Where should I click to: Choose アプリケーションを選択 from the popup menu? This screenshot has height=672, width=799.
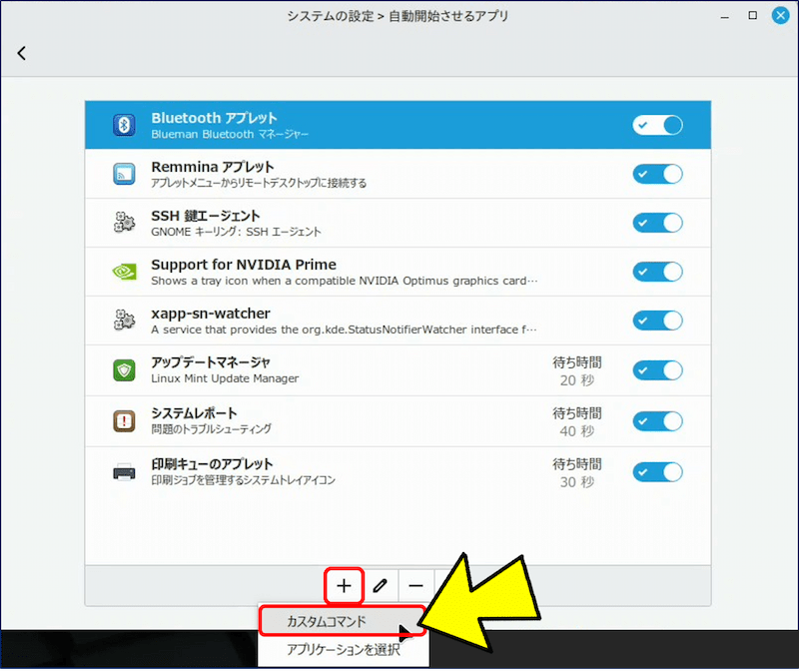343,650
